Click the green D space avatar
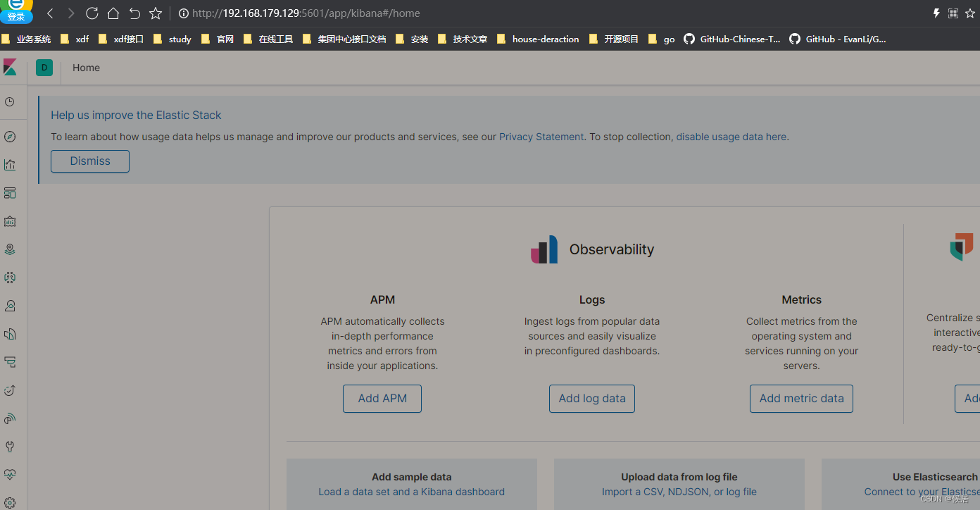This screenshot has height=510, width=980. 44,68
